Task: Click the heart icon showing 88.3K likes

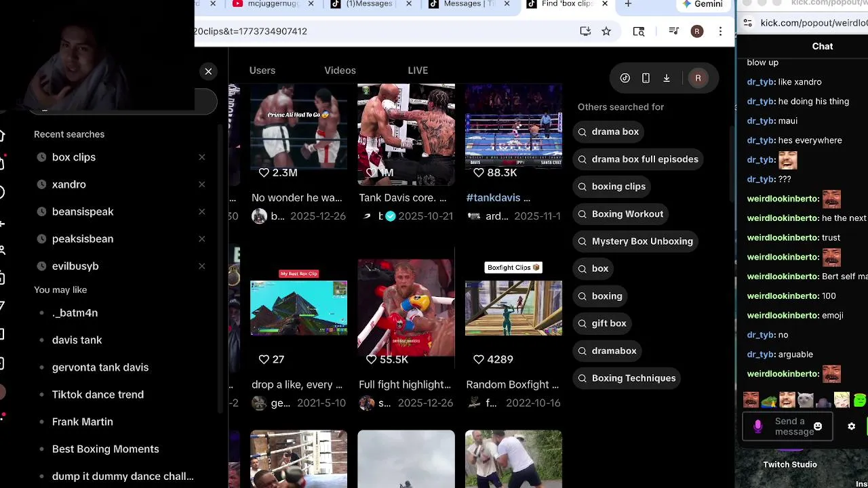Action: point(479,173)
